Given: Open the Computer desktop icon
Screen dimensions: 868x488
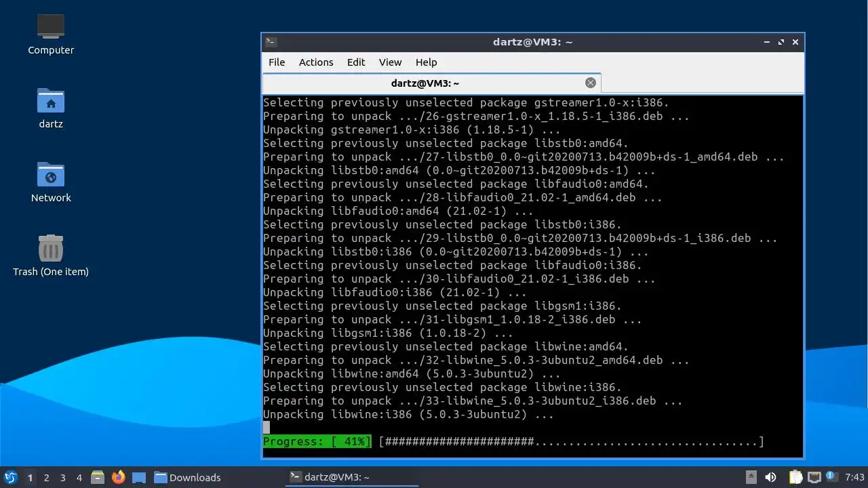Looking at the screenshot, I should 51,34.
